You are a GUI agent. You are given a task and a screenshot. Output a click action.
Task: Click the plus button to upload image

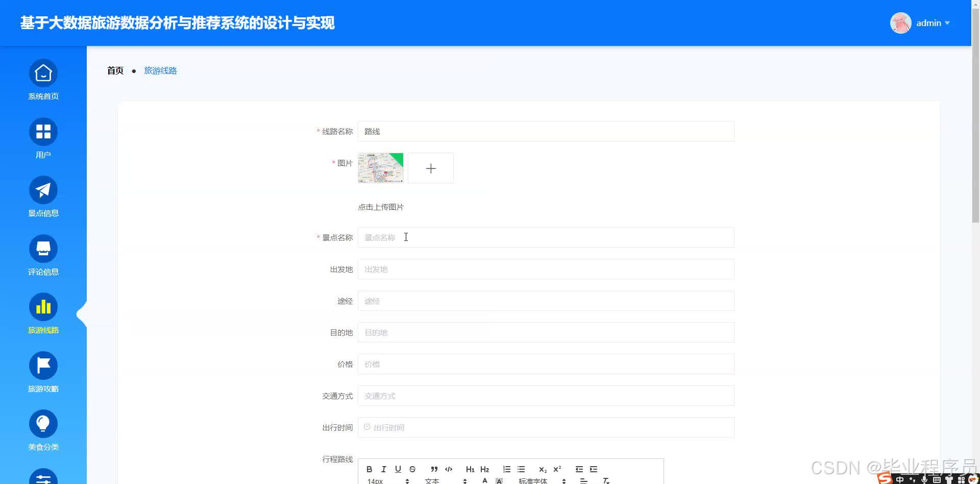coord(431,168)
